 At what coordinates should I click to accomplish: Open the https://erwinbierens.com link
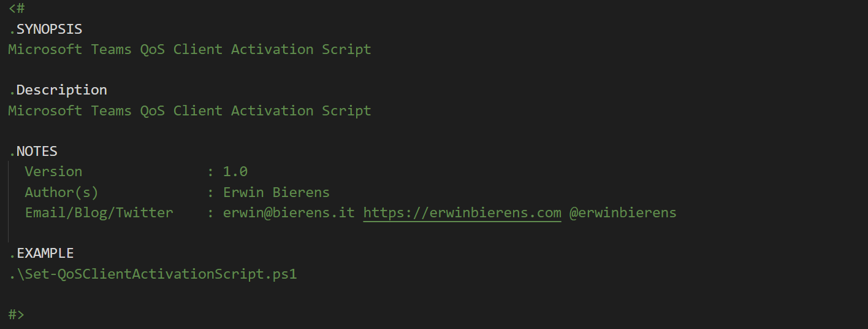(x=462, y=213)
